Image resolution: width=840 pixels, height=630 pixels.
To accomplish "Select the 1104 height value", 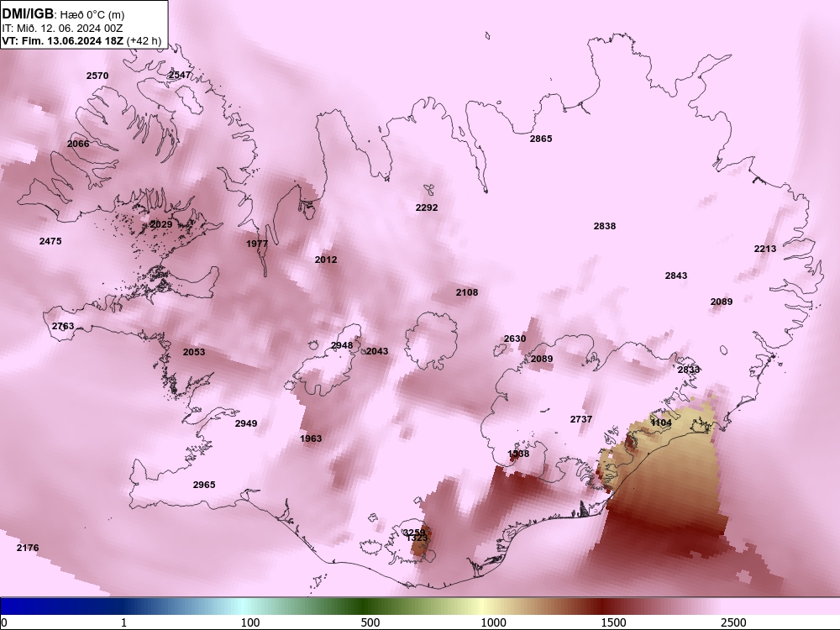I will tap(661, 423).
